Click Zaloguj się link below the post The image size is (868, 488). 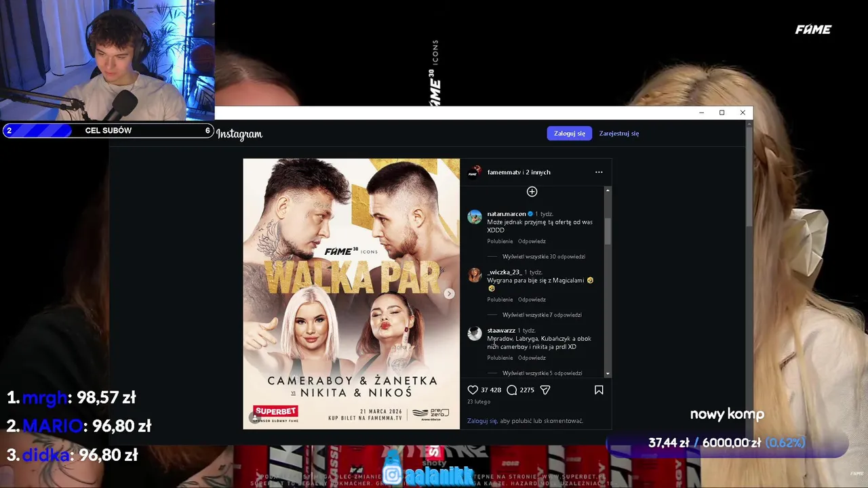482,421
